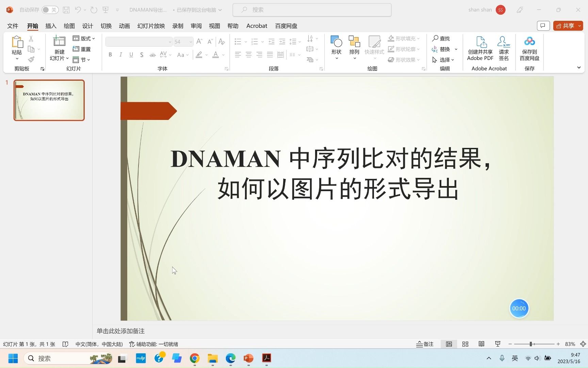Switch to slide sorter view icon

pyautogui.click(x=465, y=344)
